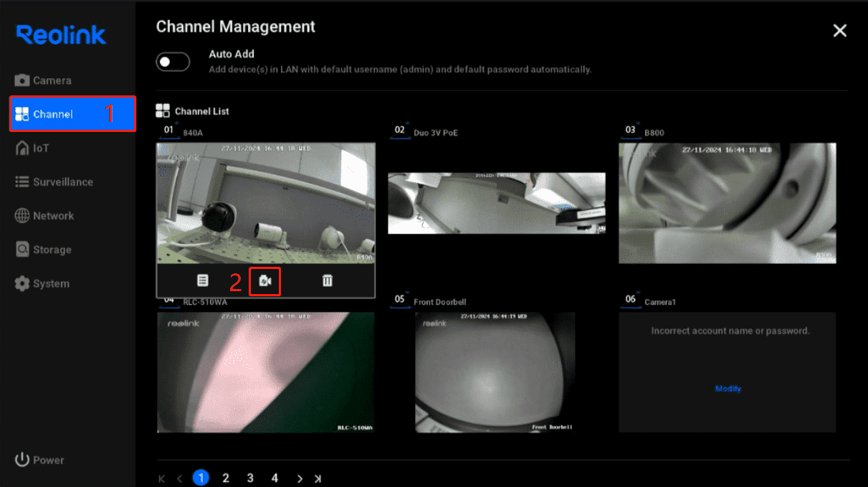Open the IoT sidebar section

pyautogui.click(x=32, y=148)
